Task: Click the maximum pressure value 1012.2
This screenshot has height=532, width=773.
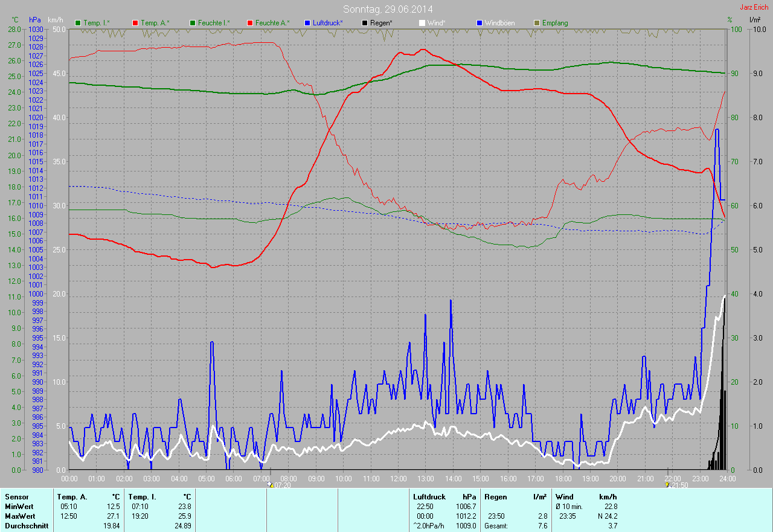Action: (x=466, y=516)
